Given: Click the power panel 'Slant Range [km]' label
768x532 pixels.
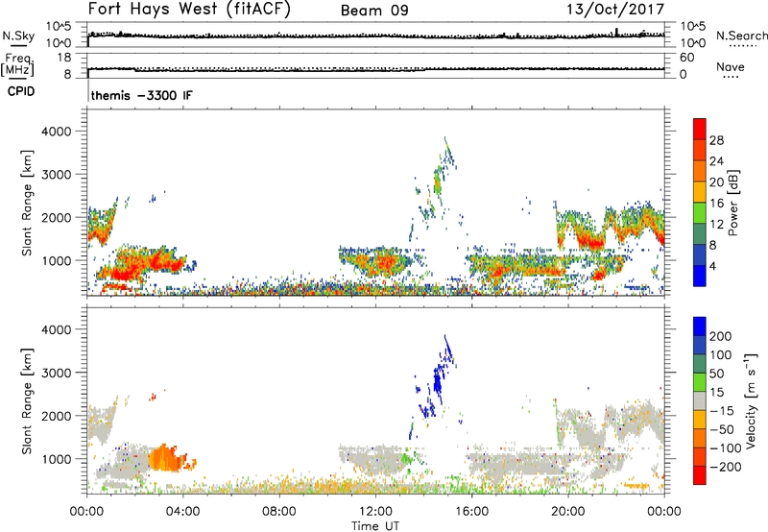Looking at the screenshot, I should [x=27, y=203].
